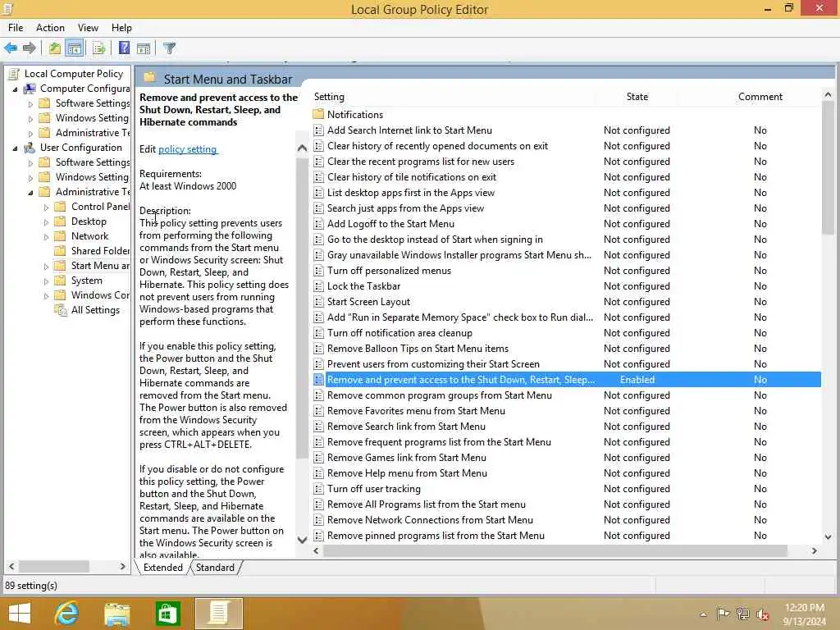Select Start Menu and Taskbar tree item
840x630 pixels.
(x=100, y=266)
